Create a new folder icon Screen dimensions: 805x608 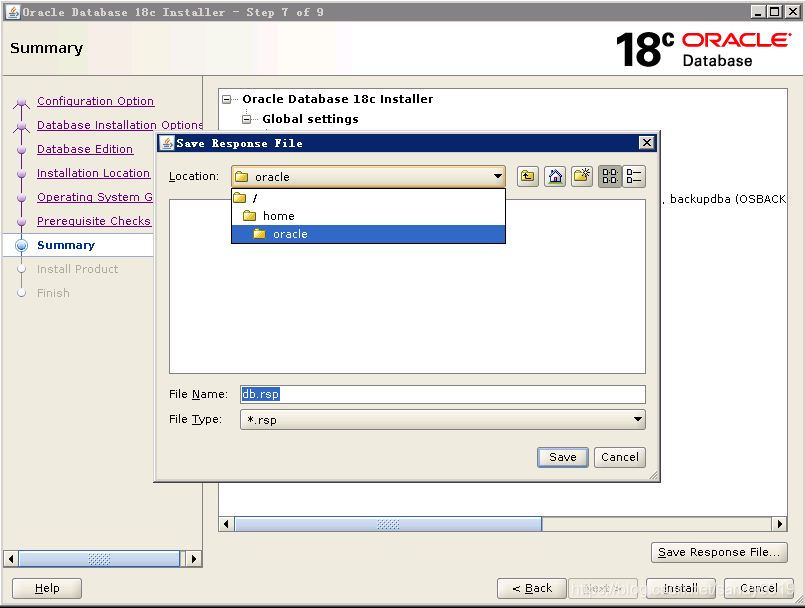[x=582, y=177]
